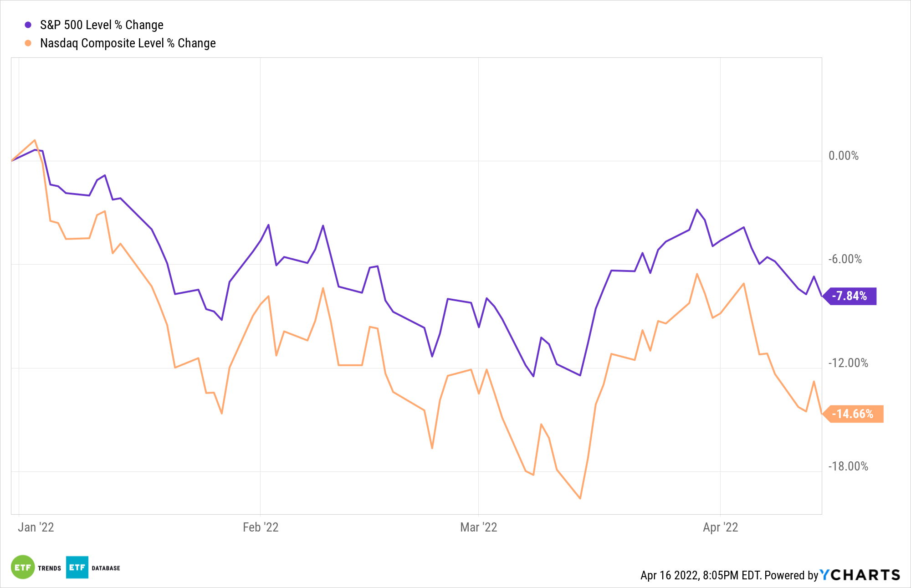Click the orange -14.66% value tag
This screenshot has width=911, height=588.
pos(853,414)
